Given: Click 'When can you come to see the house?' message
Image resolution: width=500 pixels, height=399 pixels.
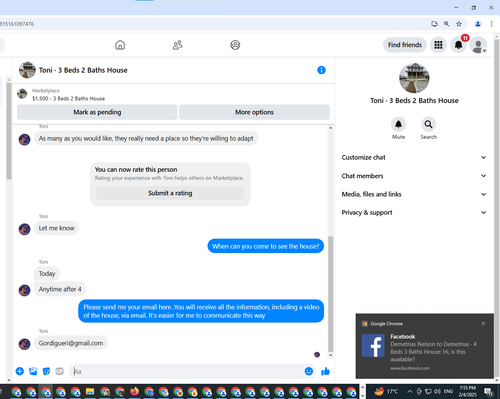Looking at the screenshot, I should [266, 246].
